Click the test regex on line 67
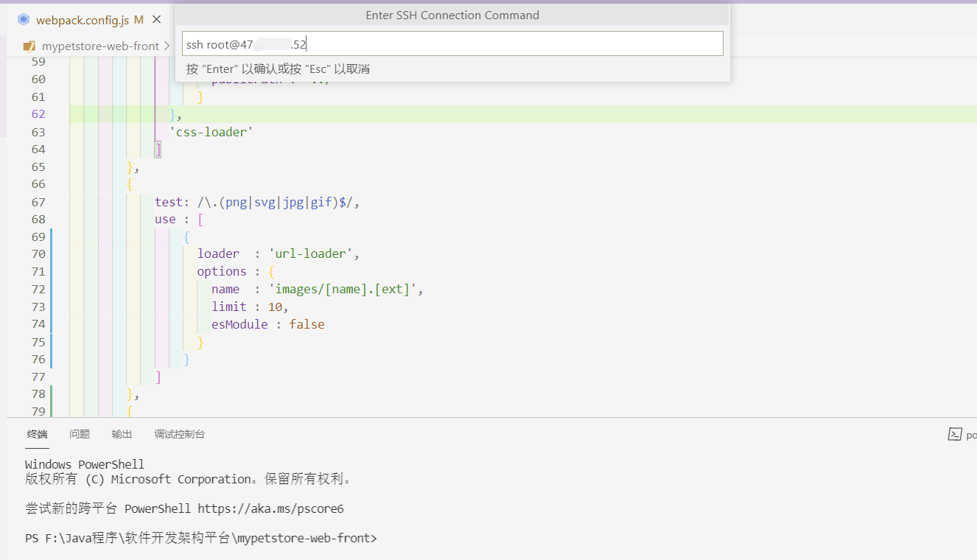 [275, 202]
